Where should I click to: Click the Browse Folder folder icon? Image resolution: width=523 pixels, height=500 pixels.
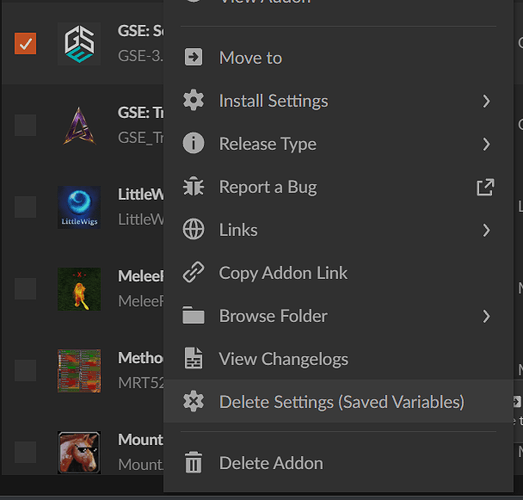(193, 316)
